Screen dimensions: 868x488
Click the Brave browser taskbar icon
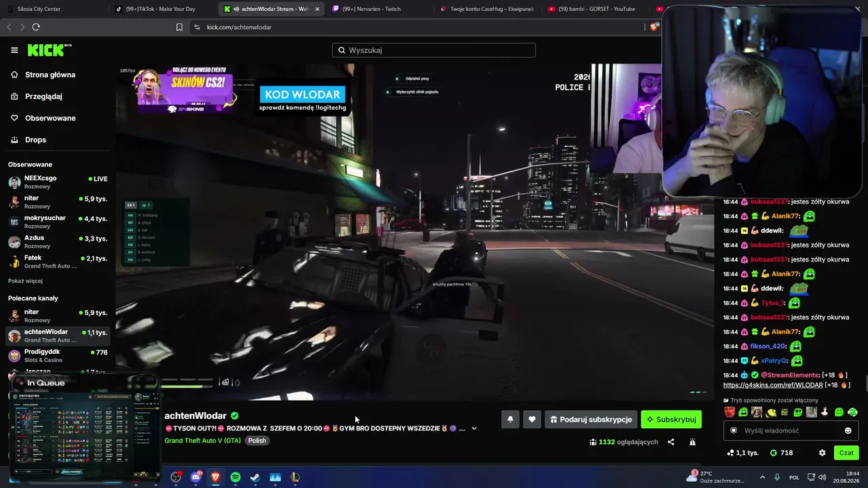tap(216, 477)
